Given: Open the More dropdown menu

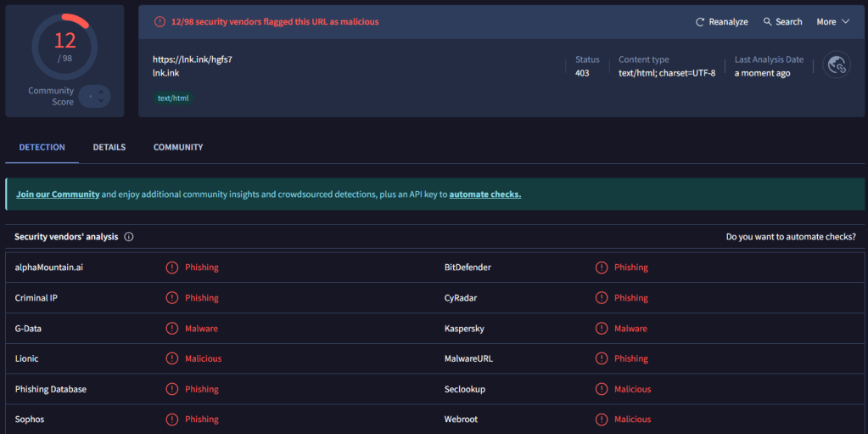Looking at the screenshot, I should 832,22.
